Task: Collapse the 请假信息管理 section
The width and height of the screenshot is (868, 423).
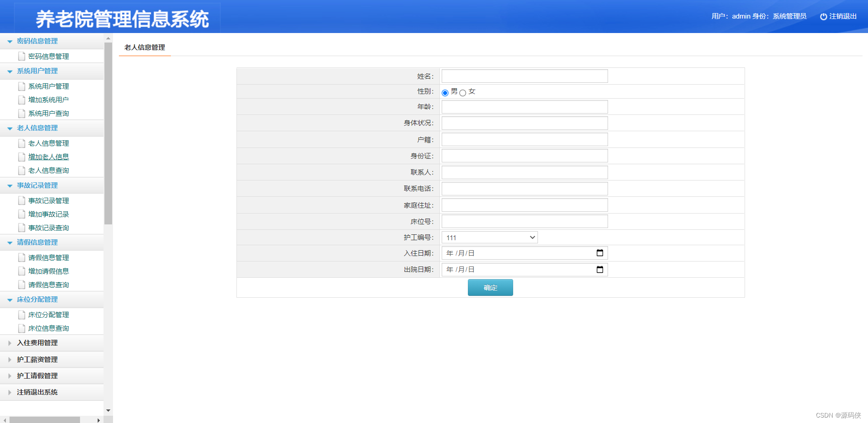Action: click(52, 242)
